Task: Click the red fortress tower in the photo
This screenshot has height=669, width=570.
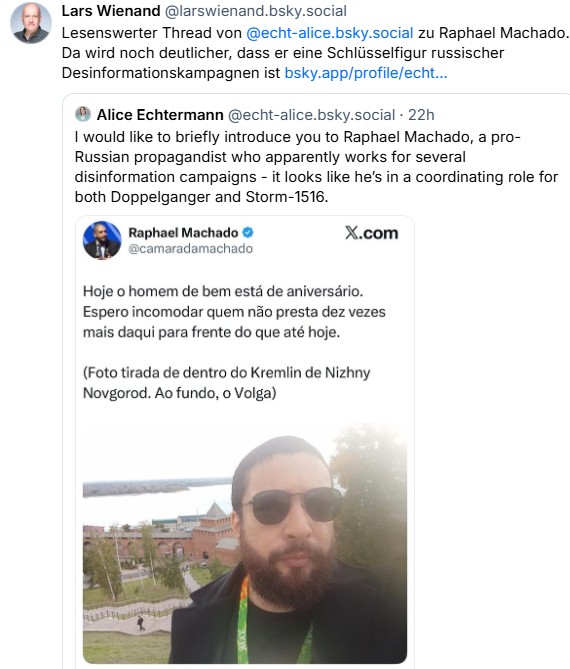Action: pos(215,528)
